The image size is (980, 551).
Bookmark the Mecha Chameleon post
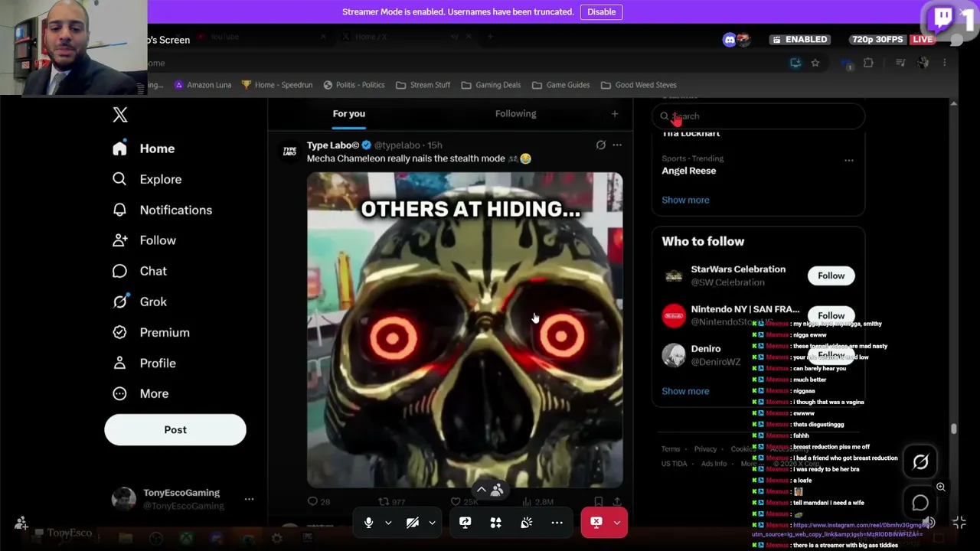(x=599, y=501)
